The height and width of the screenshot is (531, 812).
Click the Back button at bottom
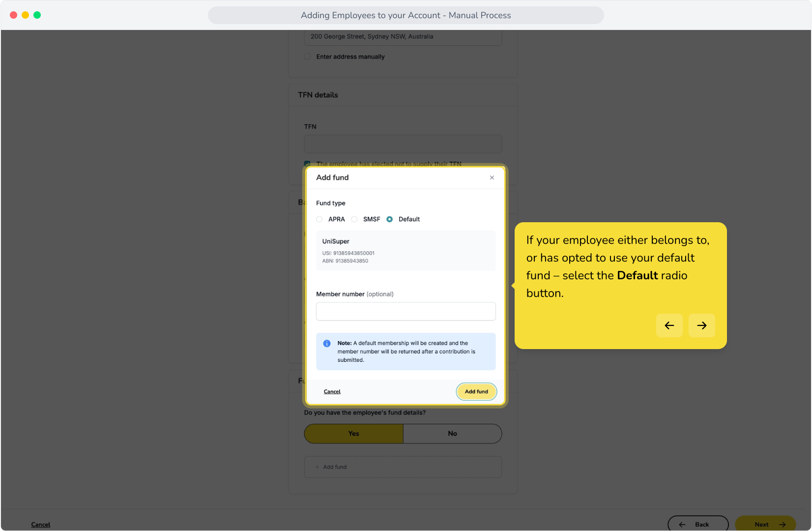pos(698,524)
